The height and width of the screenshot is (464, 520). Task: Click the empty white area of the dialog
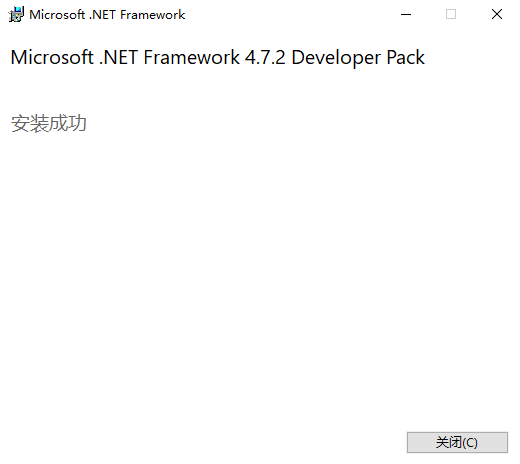coord(260,267)
